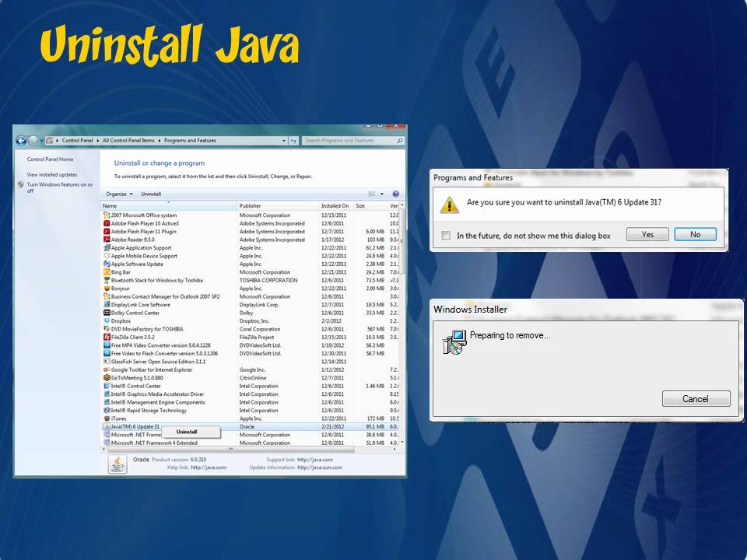747x560 pixels.
Task: Click the FileZilla Client 3.5.2 icon
Action: [x=107, y=337]
